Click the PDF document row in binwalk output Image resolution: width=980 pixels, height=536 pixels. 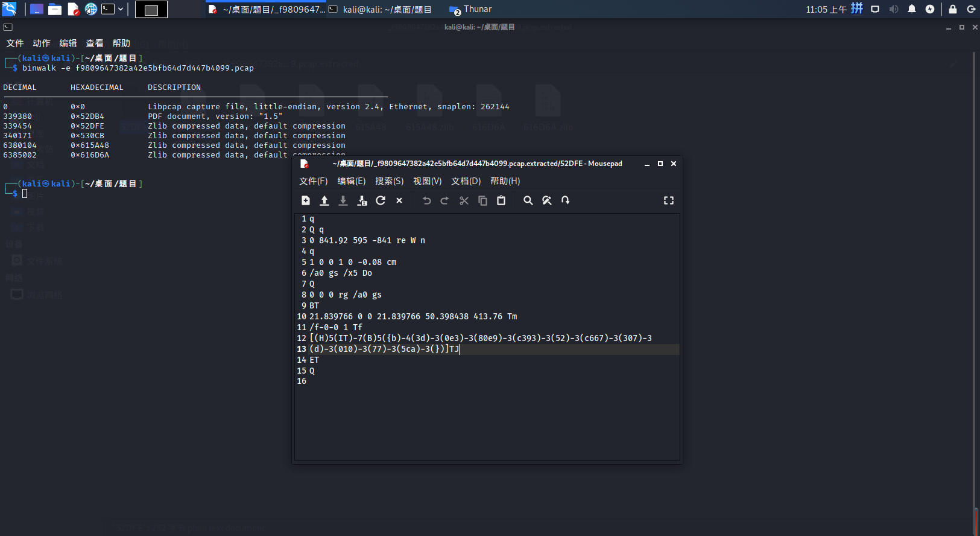(x=143, y=116)
